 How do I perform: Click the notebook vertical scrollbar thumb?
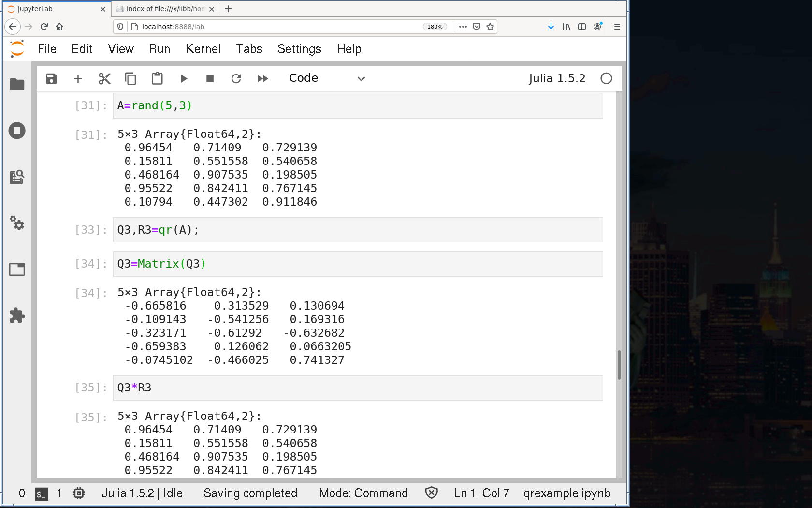(619, 365)
